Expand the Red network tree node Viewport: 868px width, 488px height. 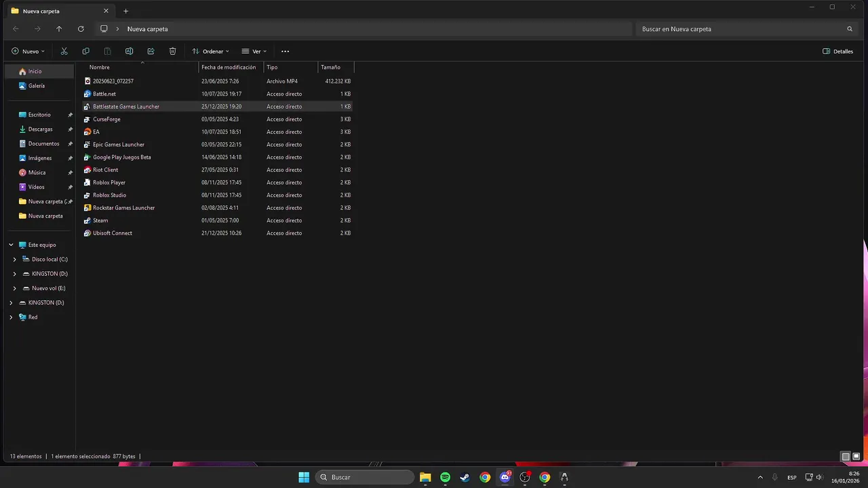(x=11, y=317)
